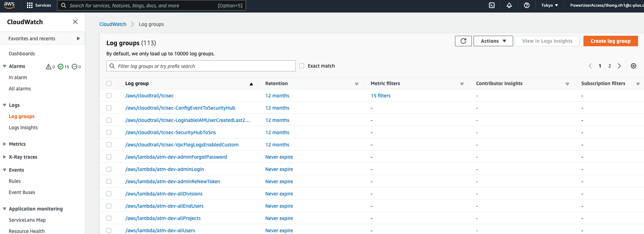Click Create log group button
The image size is (644, 234).
(x=610, y=41)
